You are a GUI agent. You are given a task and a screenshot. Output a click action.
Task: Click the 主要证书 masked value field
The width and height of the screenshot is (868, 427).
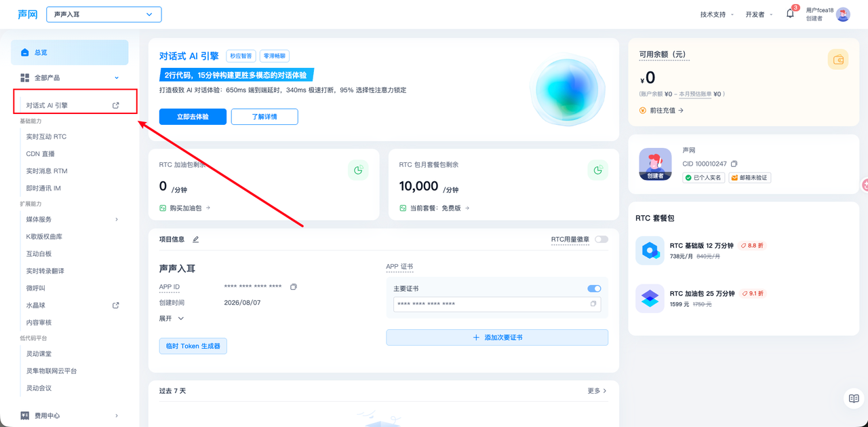(496, 304)
